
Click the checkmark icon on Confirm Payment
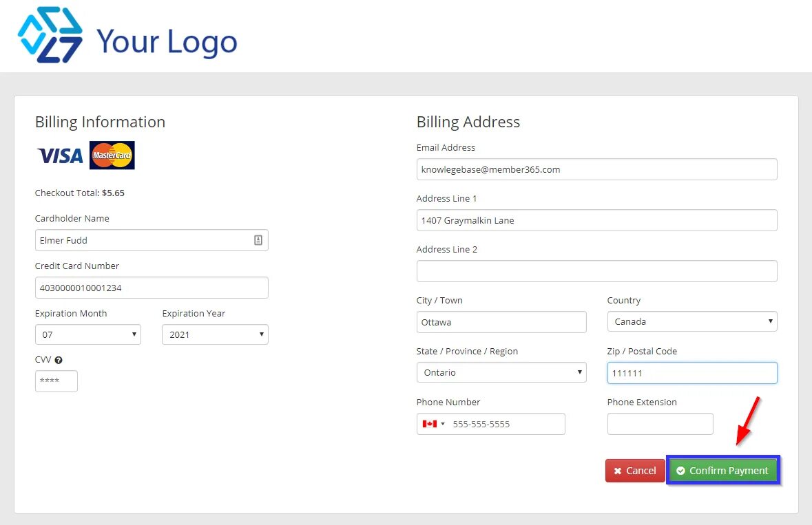click(x=681, y=471)
